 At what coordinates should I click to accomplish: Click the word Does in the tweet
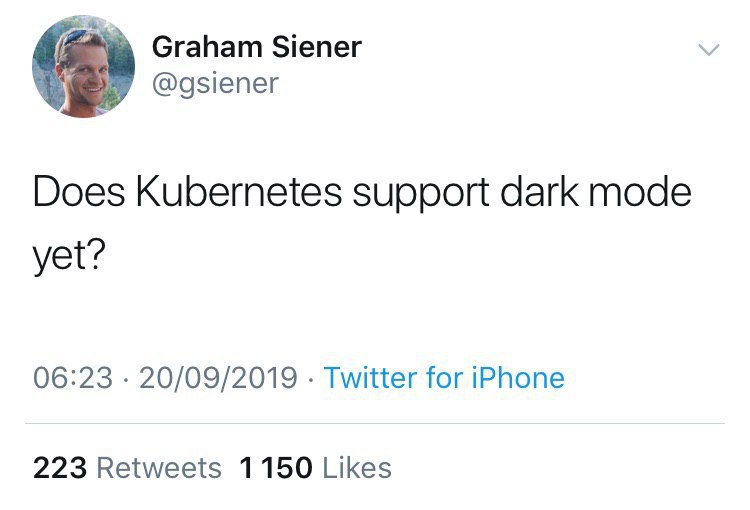click(75, 192)
